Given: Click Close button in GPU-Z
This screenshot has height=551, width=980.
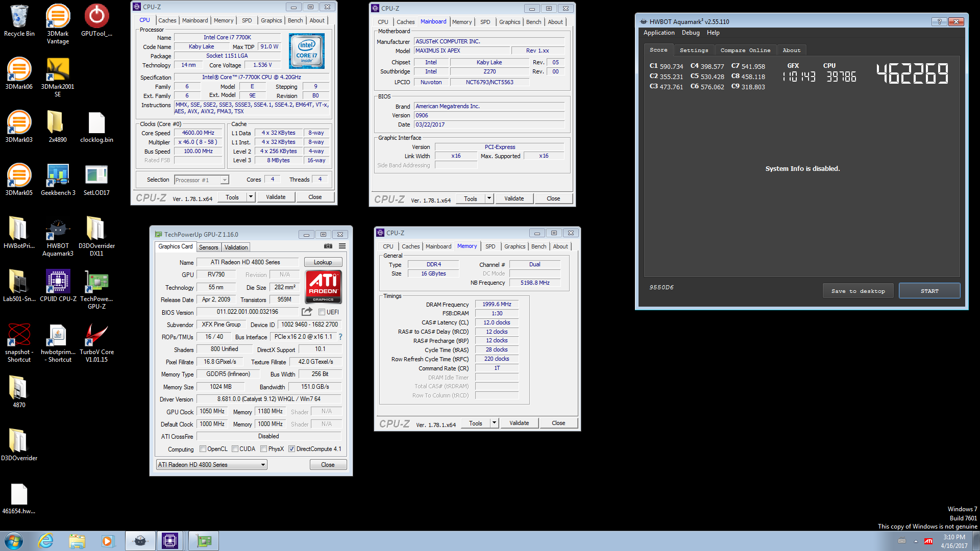Looking at the screenshot, I should pyautogui.click(x=328, y=465).
